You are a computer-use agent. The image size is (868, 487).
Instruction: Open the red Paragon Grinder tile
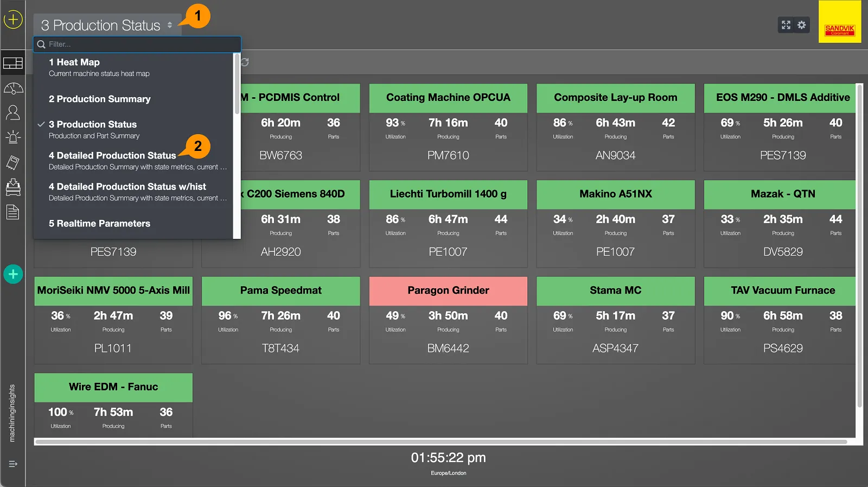click(x=448, y=320)
